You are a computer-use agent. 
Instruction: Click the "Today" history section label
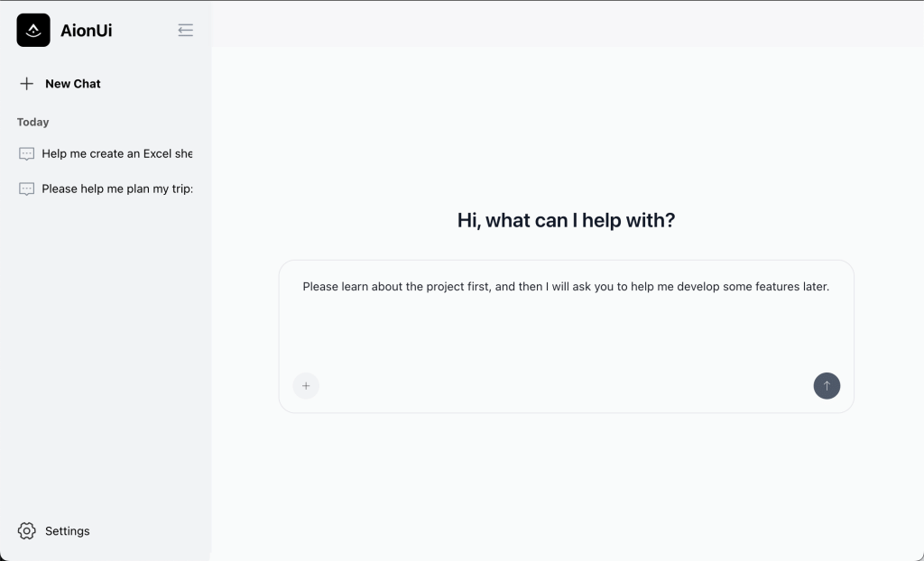[x=33, y=122]
